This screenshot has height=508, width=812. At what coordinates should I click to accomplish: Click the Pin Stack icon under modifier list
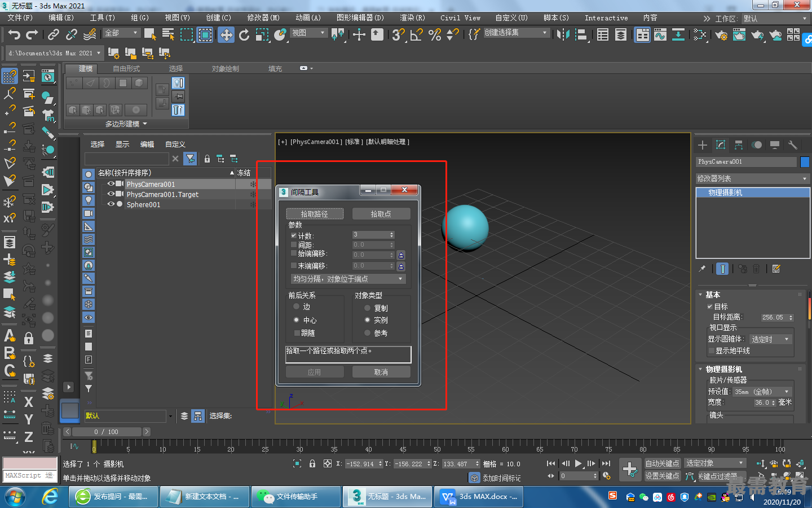coord(702,269)
